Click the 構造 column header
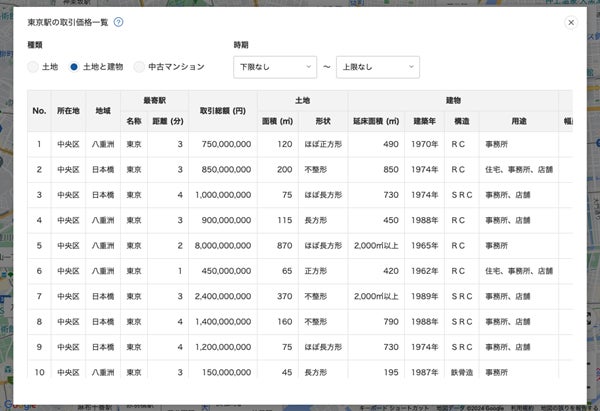Viewport: 600px width, 411px height. [461, 121]
